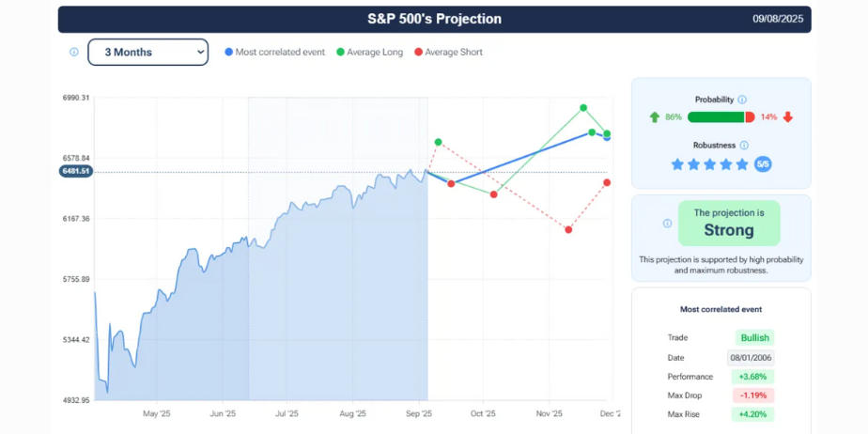Click the 6481.51 current price label
This screenshot has width=868, height=434.
(x=76, y=172)
